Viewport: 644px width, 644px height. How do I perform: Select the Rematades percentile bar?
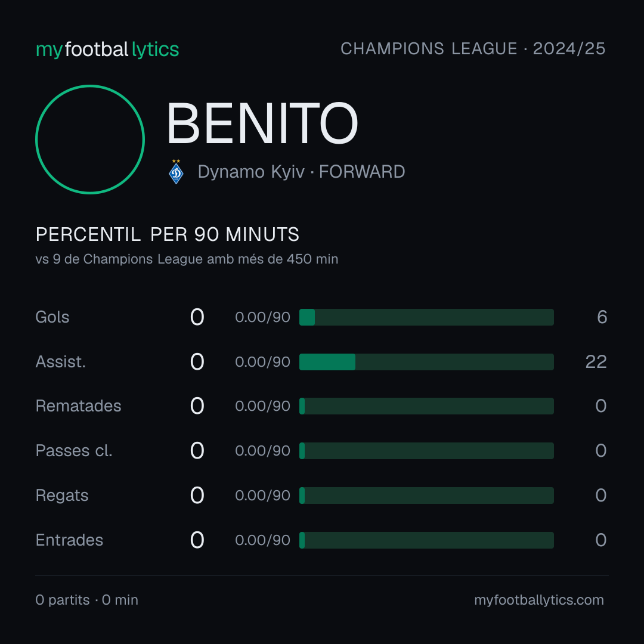(x=426, y=406)
